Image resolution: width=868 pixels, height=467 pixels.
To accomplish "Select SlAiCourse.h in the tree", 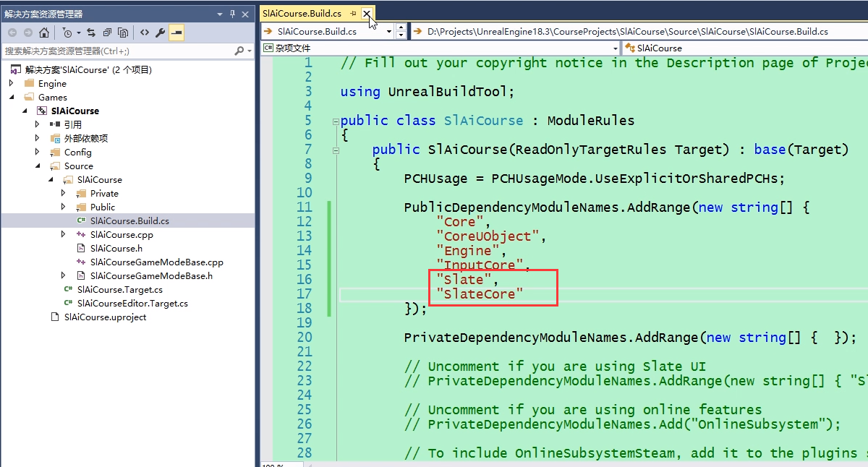I will 116,248.
